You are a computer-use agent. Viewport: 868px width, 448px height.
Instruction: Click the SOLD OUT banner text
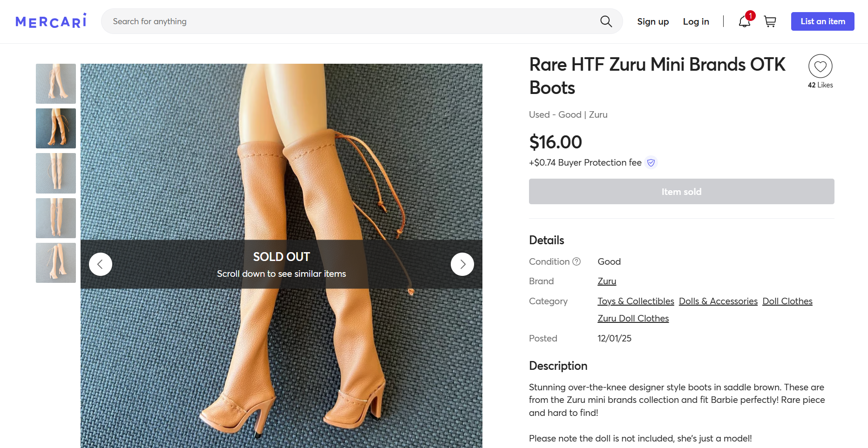pos(281,257)
